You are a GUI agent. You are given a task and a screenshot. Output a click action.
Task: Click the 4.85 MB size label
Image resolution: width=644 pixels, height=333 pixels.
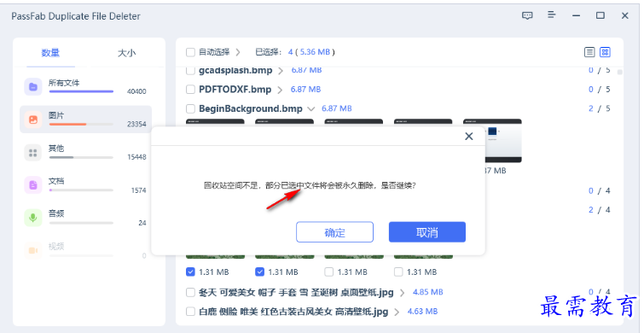tap(428, 292)
